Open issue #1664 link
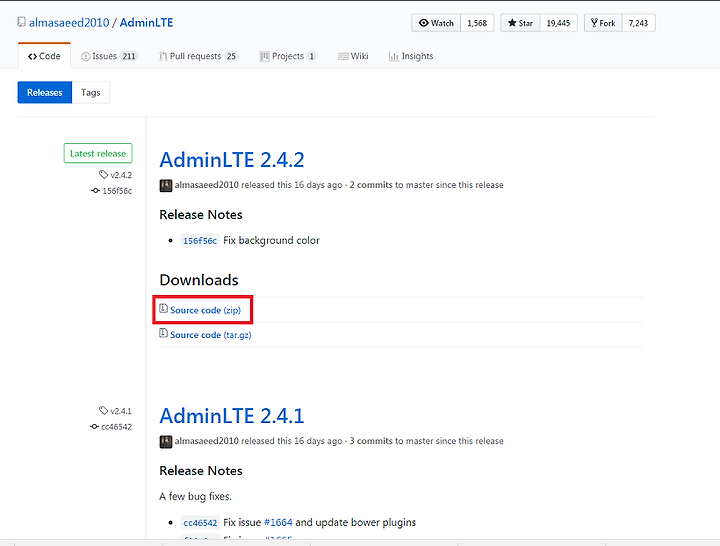The height and width of the screenshot is (546, 720). (x=278, y=522)
